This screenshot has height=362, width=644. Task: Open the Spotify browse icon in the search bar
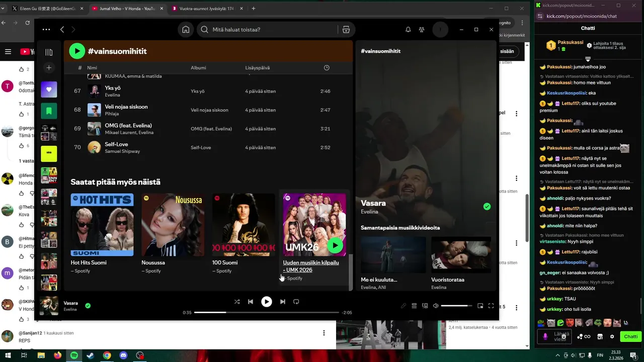(x=346, y=30)
